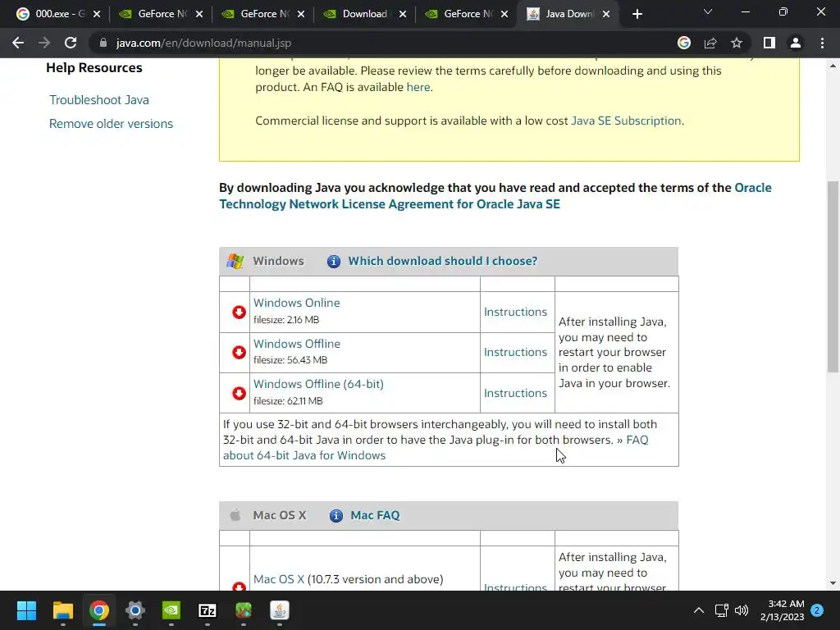Click the Windows Offline 56.43 MB download link

point(296,344)
